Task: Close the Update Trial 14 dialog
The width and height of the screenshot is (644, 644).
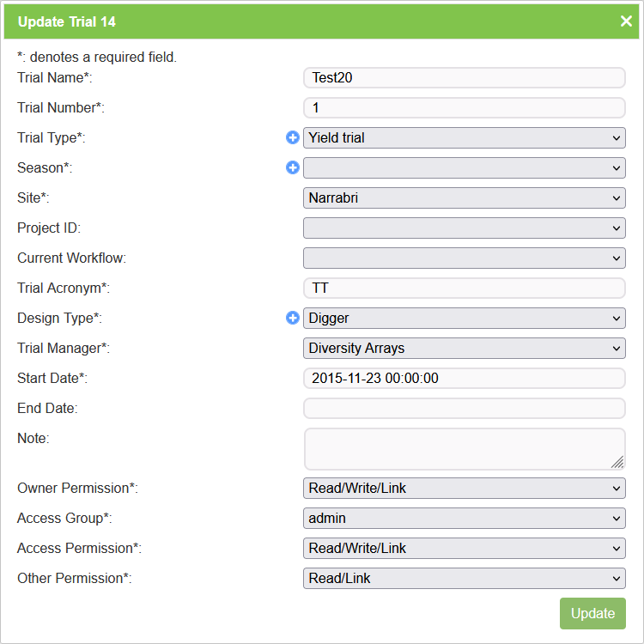Action: (626, 21)
